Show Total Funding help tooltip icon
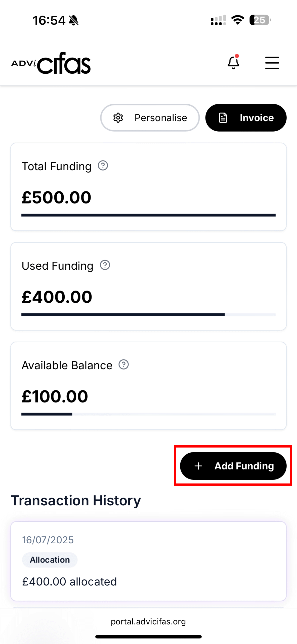The width and height of the screenshot is (297, 644). pos(103,166)
